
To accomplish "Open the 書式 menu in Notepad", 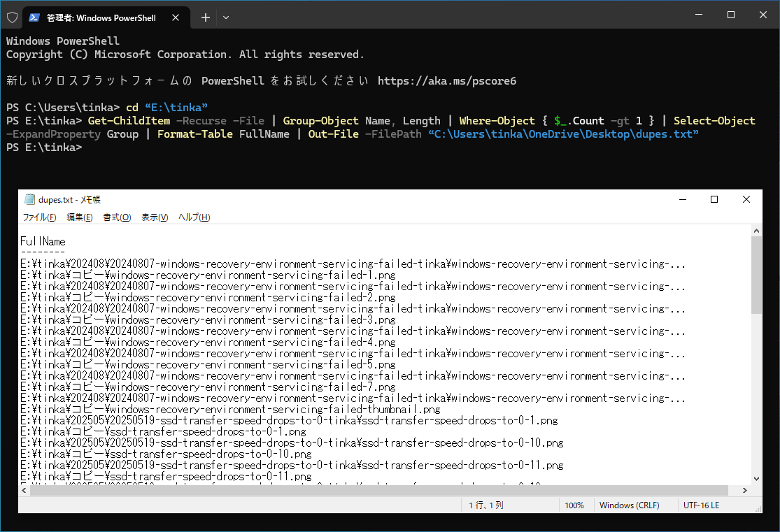I will [x=116, y=217].
